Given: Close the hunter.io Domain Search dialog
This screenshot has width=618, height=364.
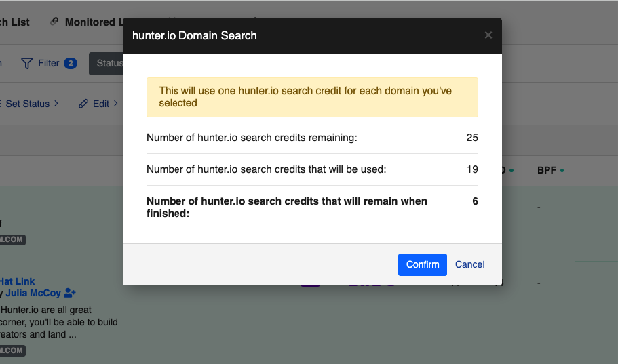Looking at the screenshot, I should click(488, 35).
